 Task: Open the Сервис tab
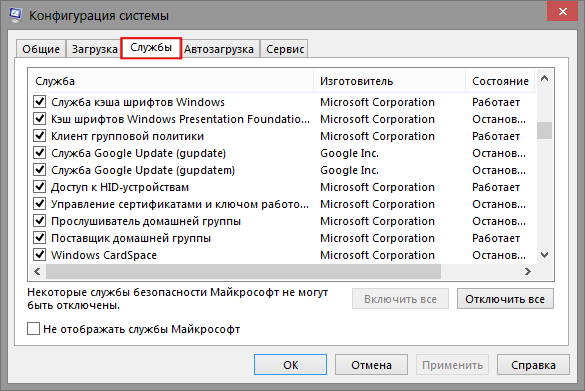pyautogui.click(x=284, y=49)
